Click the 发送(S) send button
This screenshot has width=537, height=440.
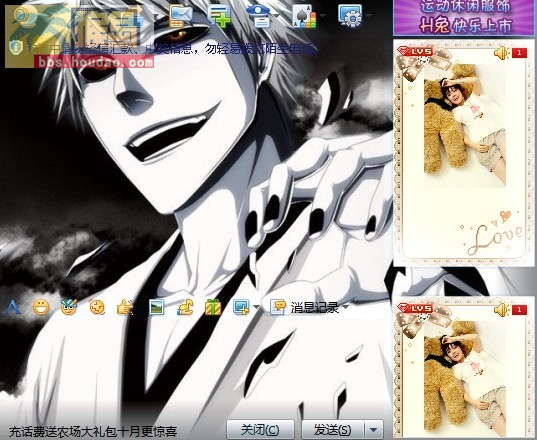point(333,429)
